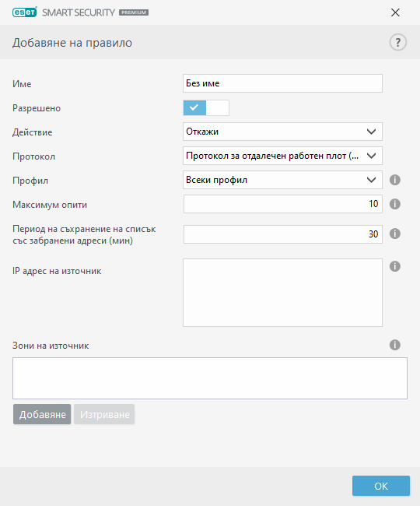Toggle the Разрешено switch

click(x=206, y=107)
